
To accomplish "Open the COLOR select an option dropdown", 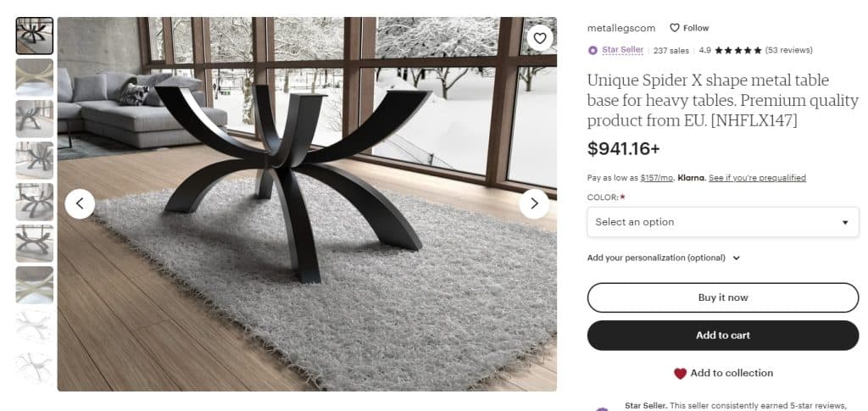I will [723, 222].
